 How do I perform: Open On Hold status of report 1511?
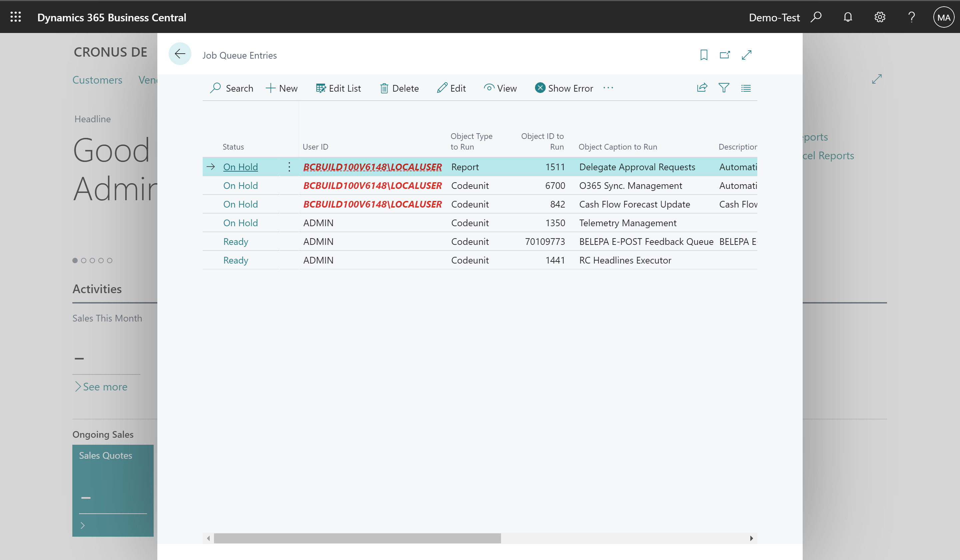(x=240, y=167)
